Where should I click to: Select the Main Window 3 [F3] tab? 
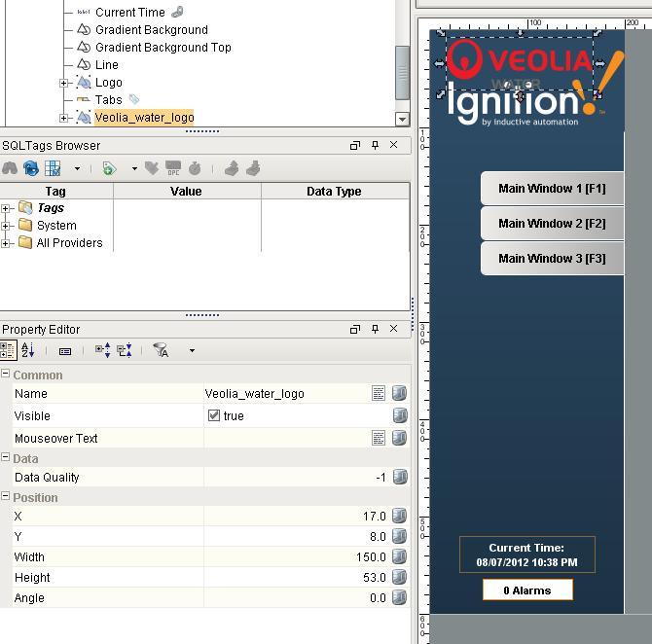tap(552, 258)
